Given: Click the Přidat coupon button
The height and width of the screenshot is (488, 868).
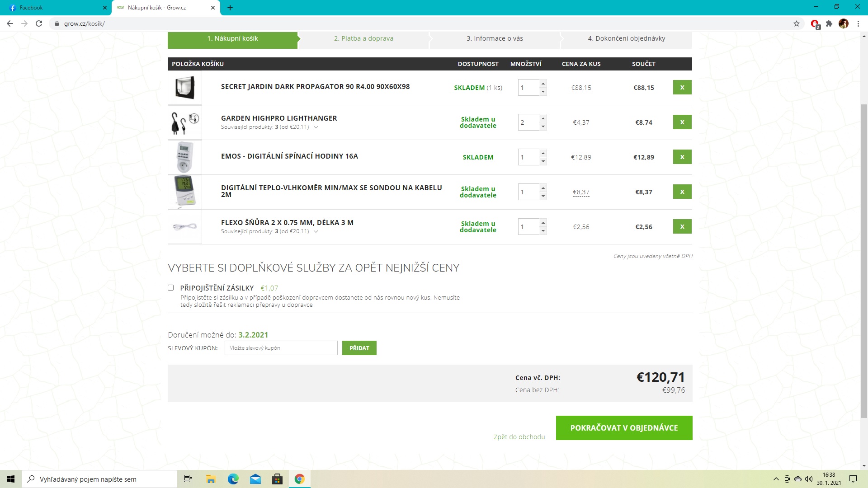Looking at the screenshot, I should [359, 348].
